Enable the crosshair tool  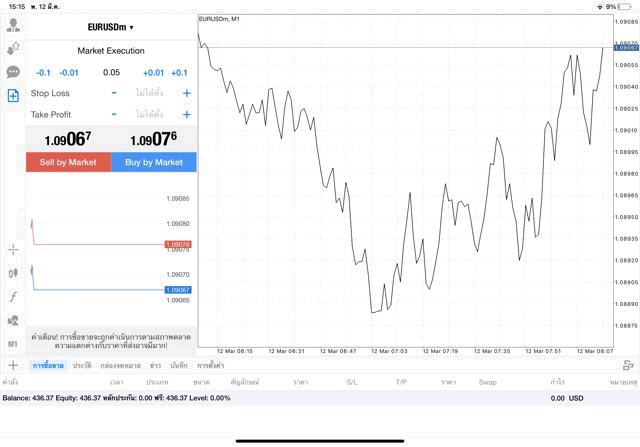(x=13, y=249)
